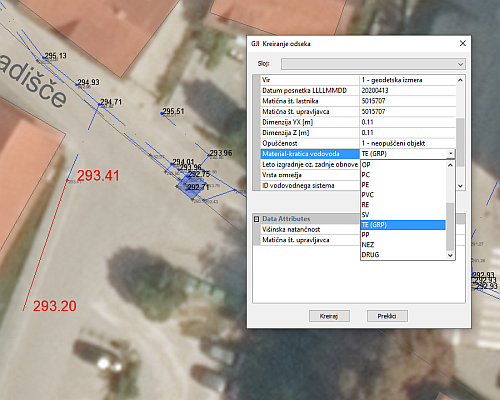Select the Višinska natančnost row
This screenshot has height=400, width=500.
click(x=310, y=229)
